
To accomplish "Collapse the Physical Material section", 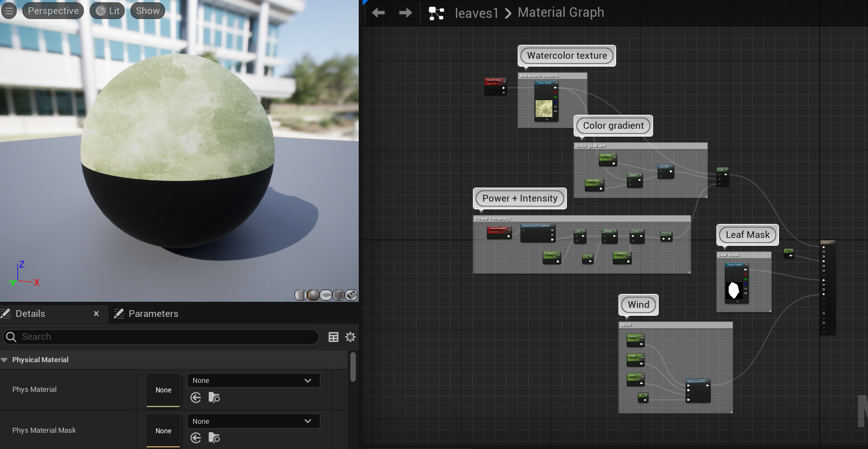I will click(x=4, y=360).
